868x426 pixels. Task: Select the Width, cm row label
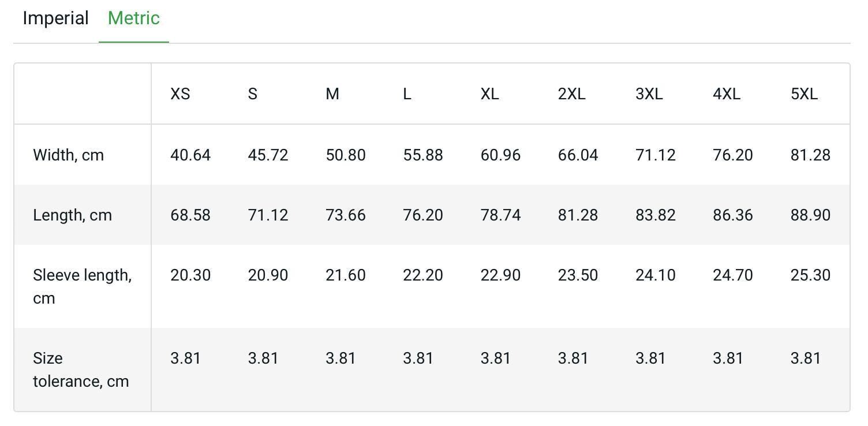(x=69, y=155)
